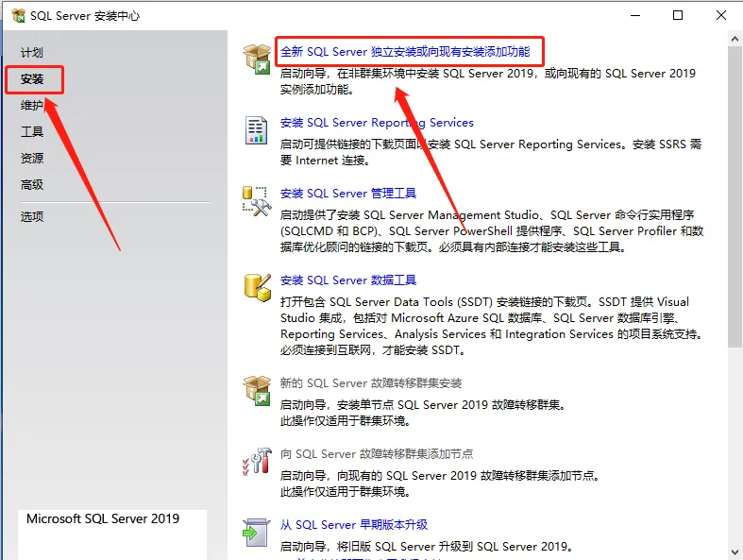Open the 计划 page in sidebar
743x560 pixels.
coord(32,53)
